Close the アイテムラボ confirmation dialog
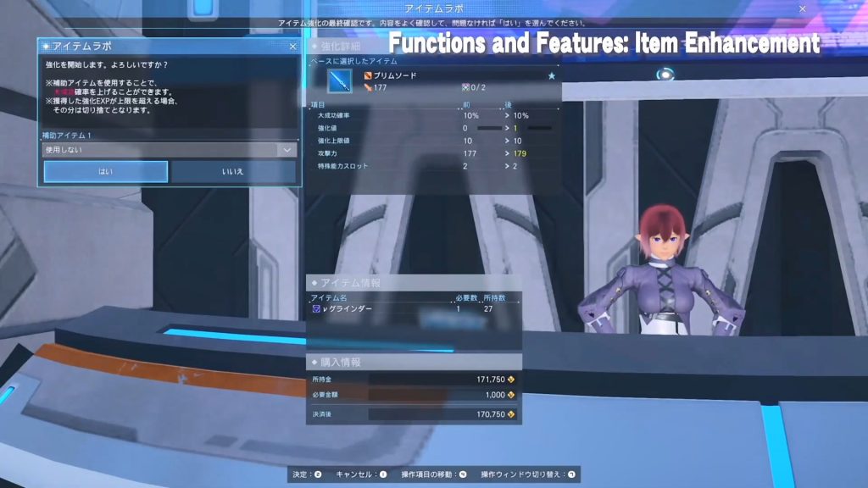The width and height of the screenshot is (868, 488). click(292, 47)
